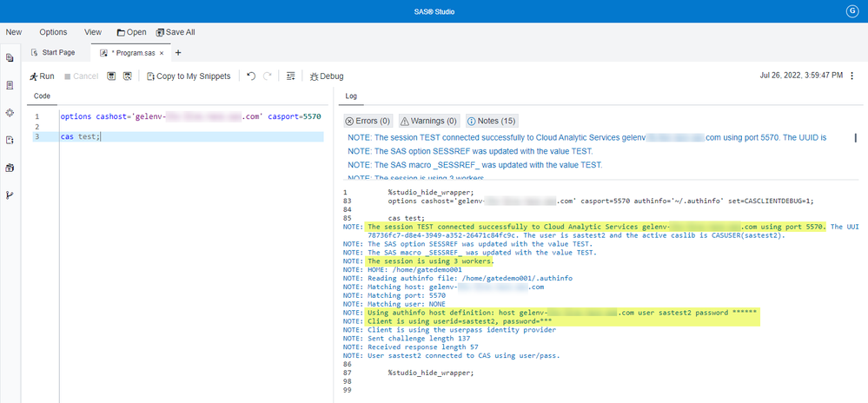Click summary note about _SESSREF_ macro
This screenshot has height=403, width=868.
(x=475, y=165)
